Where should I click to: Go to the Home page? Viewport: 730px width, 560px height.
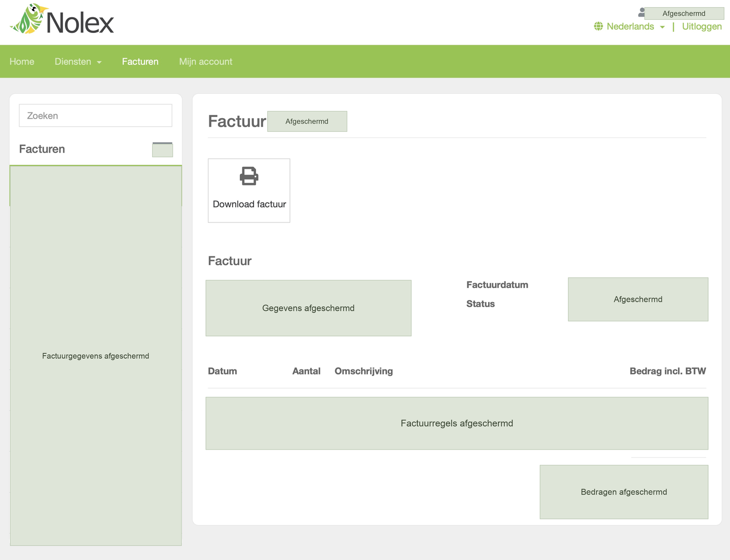[x=22, y=61]
